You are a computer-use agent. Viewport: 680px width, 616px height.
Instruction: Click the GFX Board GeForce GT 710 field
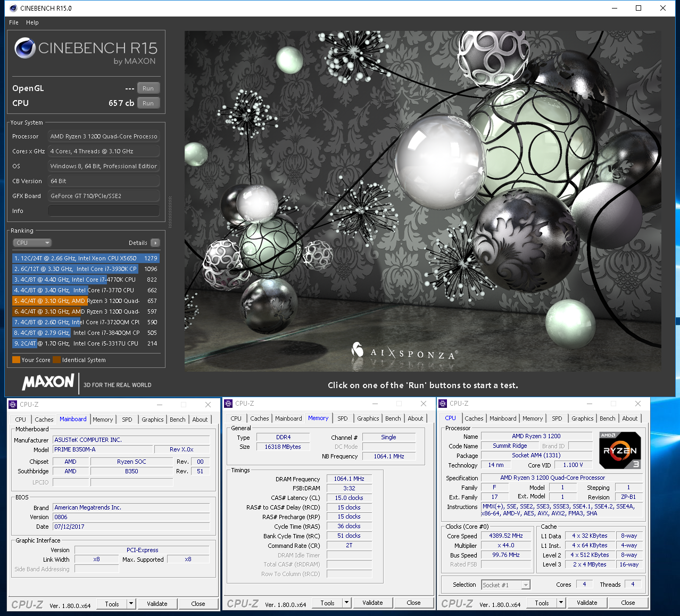click(104, 196)
